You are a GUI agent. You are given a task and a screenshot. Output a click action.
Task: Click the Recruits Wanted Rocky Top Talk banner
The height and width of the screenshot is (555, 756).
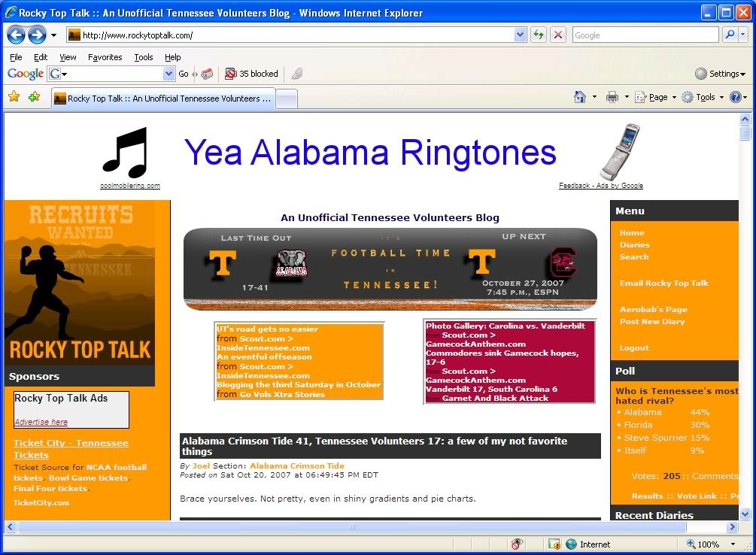(80, 283)
